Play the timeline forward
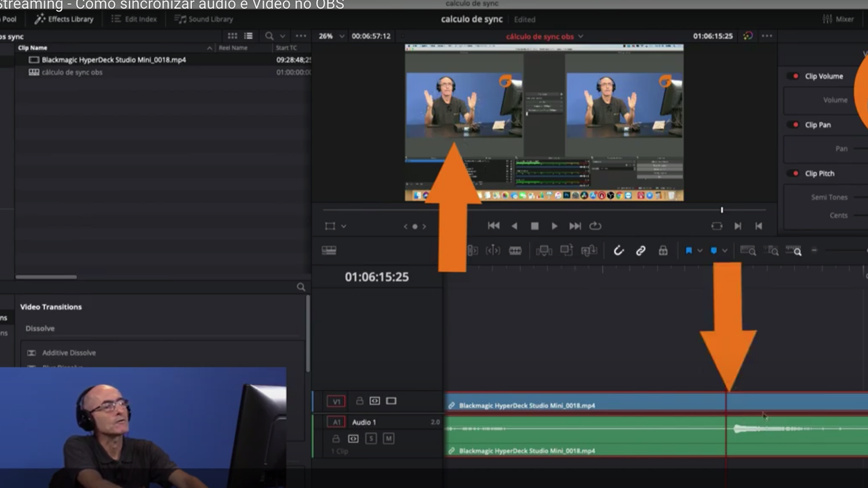 point(554,226)
